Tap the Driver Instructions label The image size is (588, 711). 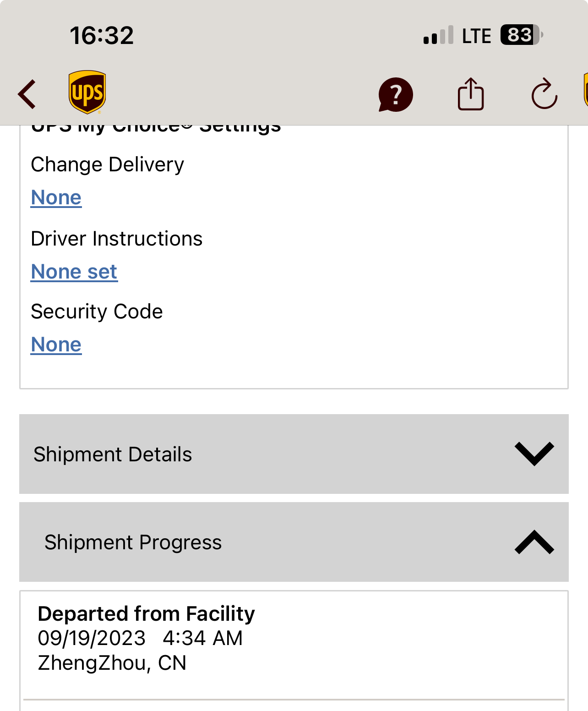[x=116, y=239]
